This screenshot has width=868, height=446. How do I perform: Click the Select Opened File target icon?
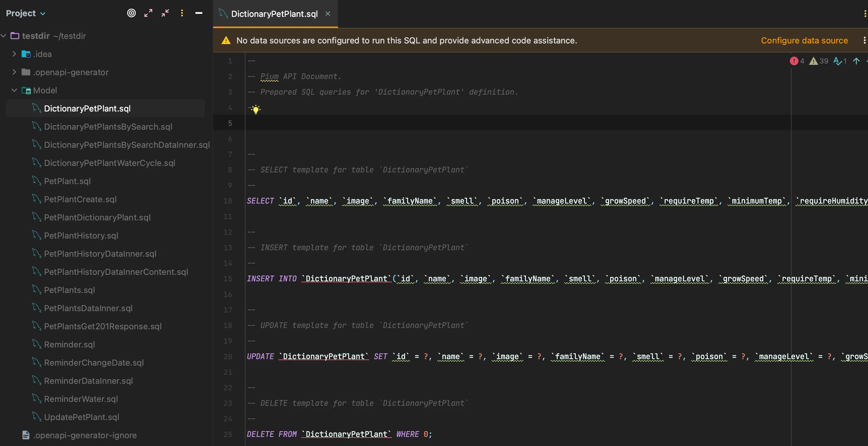(x=131, y=13)
